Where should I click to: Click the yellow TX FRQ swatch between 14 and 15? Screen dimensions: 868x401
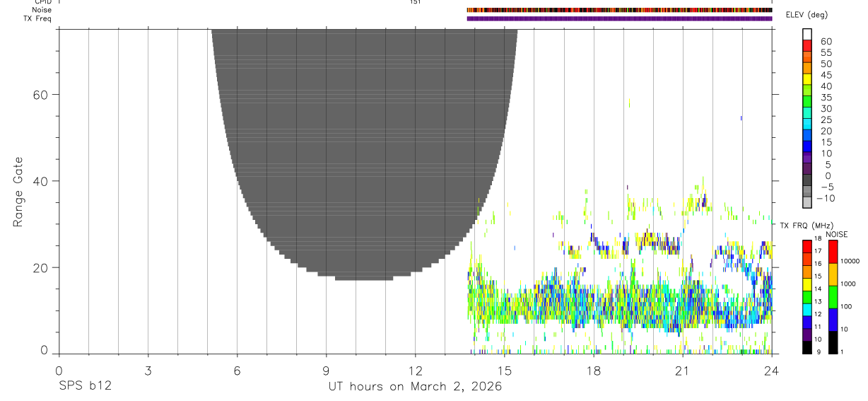(x=807, y=284)
